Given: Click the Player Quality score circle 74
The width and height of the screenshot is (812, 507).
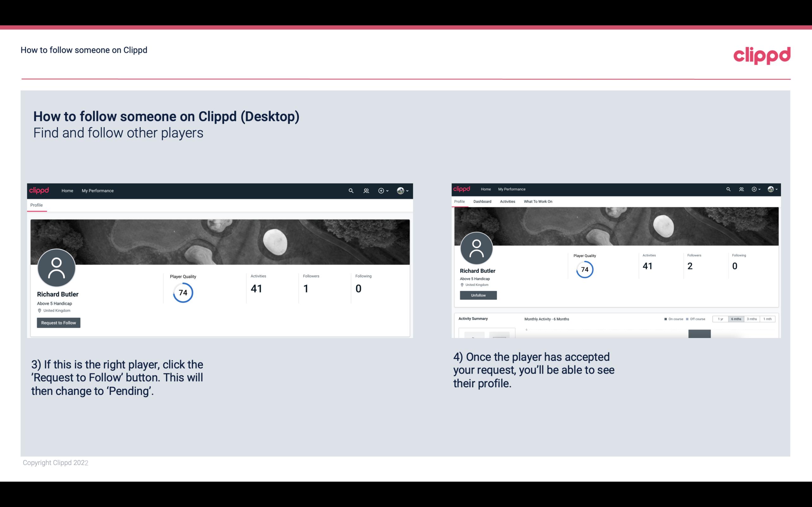Looking at the screenshot, I should pyautogui.click(x=182, y=292).
